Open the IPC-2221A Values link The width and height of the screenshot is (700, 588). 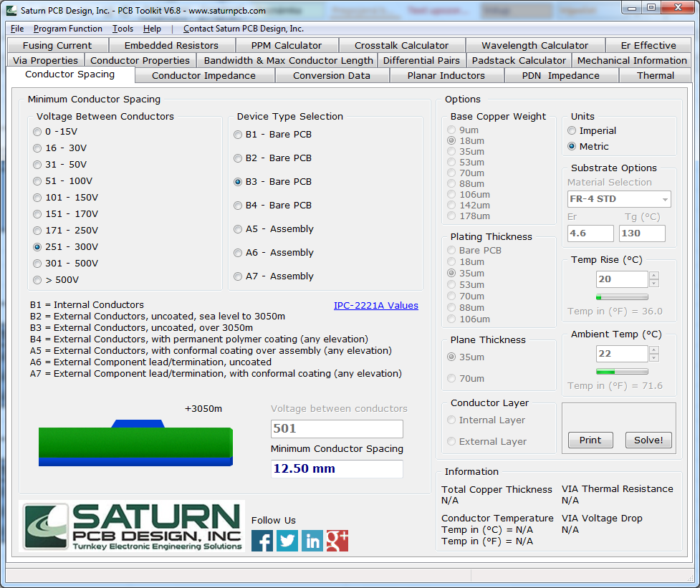[x=375, y=305]
